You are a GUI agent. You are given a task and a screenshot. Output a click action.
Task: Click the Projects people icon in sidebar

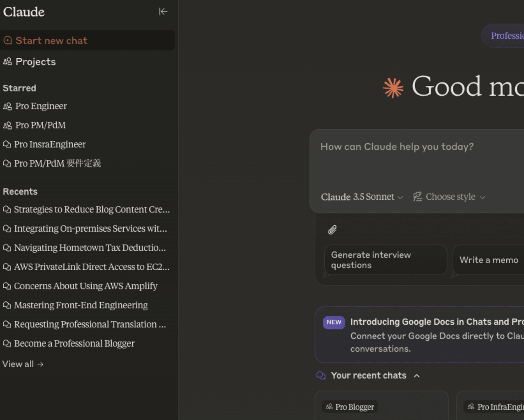pyautogui.click(x=8, y=62)
